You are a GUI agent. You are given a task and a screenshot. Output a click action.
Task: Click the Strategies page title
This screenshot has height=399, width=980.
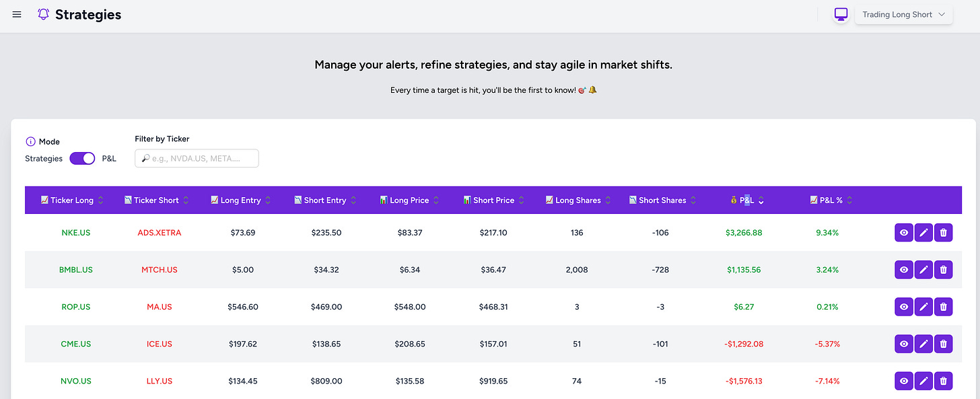coord(88,14)
